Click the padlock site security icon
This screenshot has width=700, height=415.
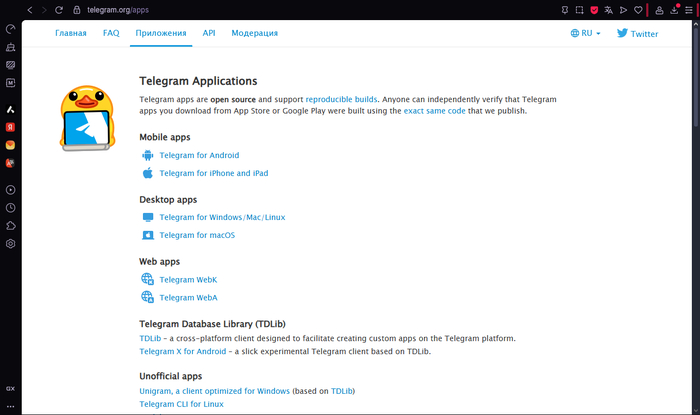point(77,10)
